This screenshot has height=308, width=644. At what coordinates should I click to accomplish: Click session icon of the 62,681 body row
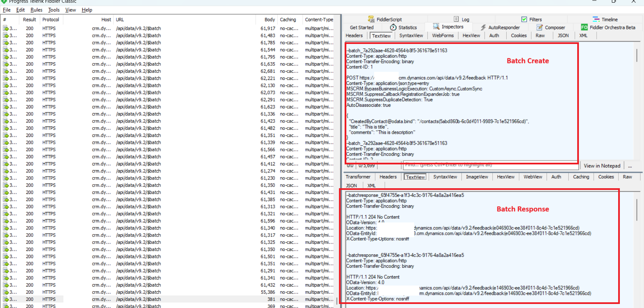[x=6, y=71]
